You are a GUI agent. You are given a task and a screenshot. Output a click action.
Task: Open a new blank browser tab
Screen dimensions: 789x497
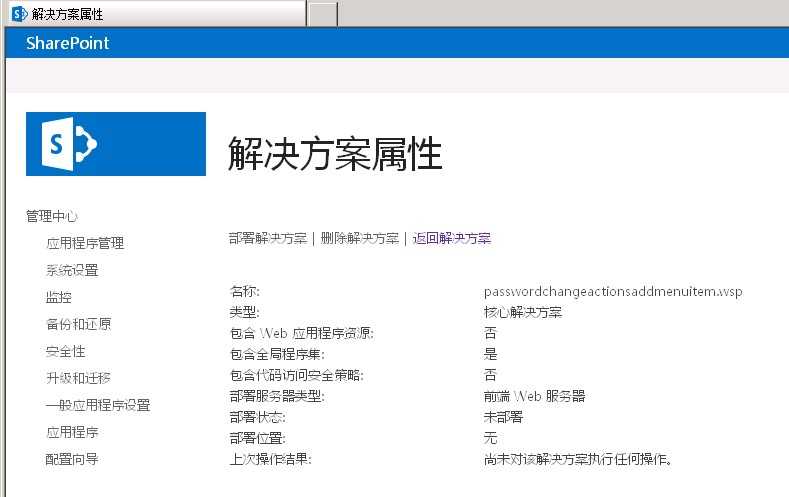pos(322,14)
